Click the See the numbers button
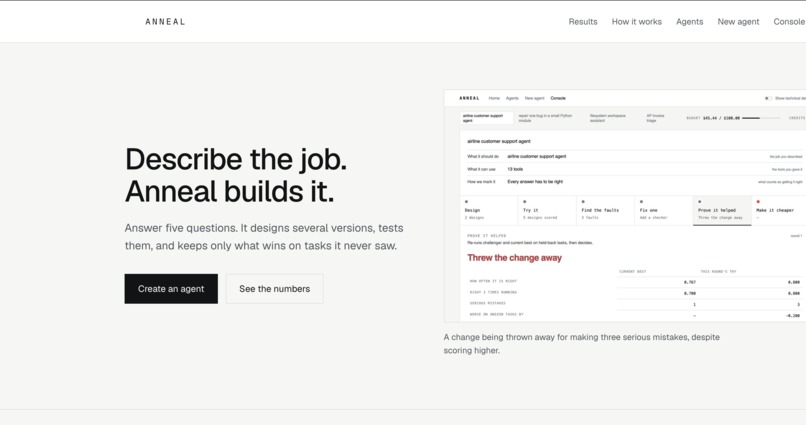806x425 pixels. (274, 289)
